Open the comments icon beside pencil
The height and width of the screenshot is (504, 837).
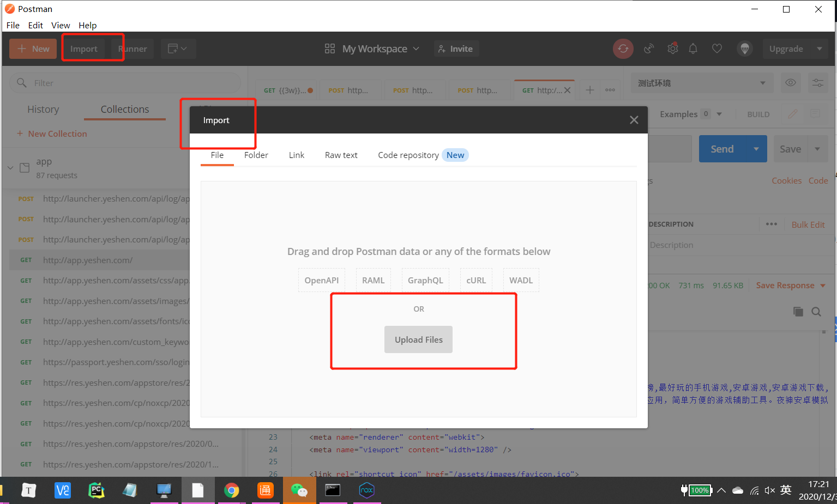pyautogui.click(x=815, y=114)
